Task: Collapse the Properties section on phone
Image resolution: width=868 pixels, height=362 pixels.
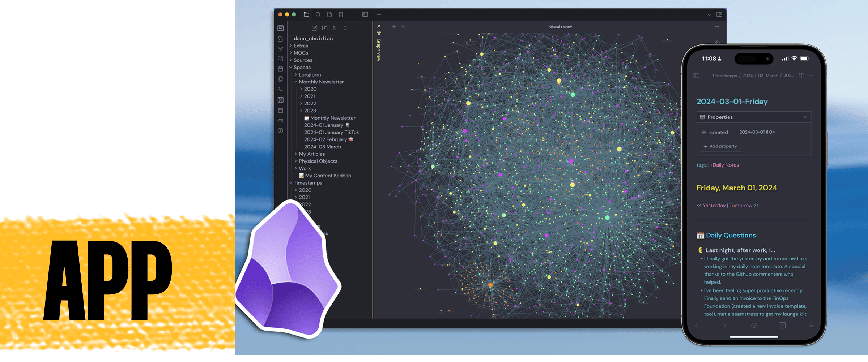Action: coord(805,117)
